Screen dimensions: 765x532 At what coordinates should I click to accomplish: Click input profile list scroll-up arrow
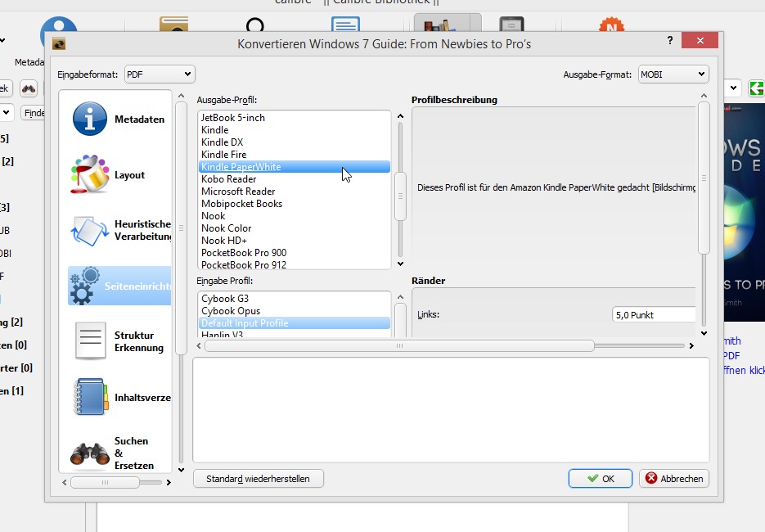tap(400, 297)
